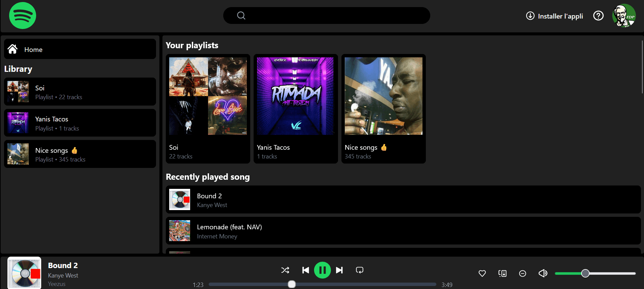Open the help question mark icon
The height and width of the screenshot is (289, 644).
click(x=598, y=16)
